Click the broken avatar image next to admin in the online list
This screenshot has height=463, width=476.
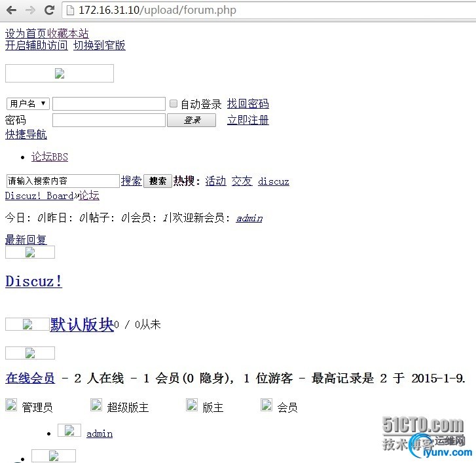tap(69, 430)
